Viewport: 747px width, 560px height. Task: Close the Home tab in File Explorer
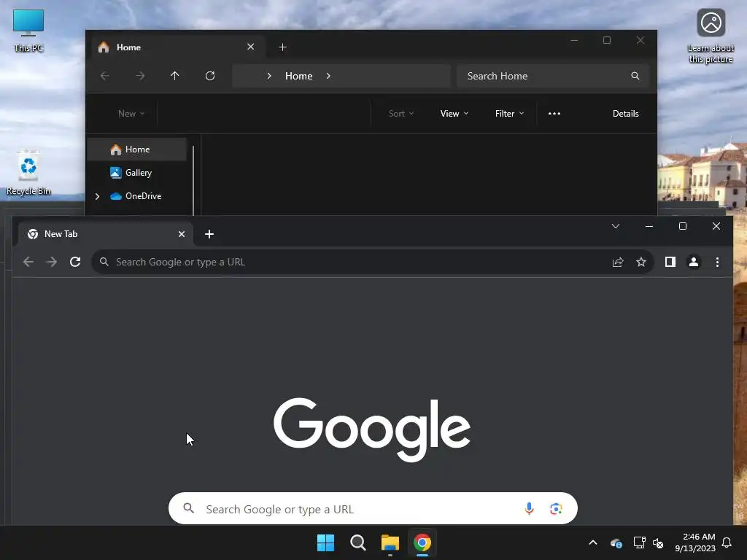[x=251, y=47]
